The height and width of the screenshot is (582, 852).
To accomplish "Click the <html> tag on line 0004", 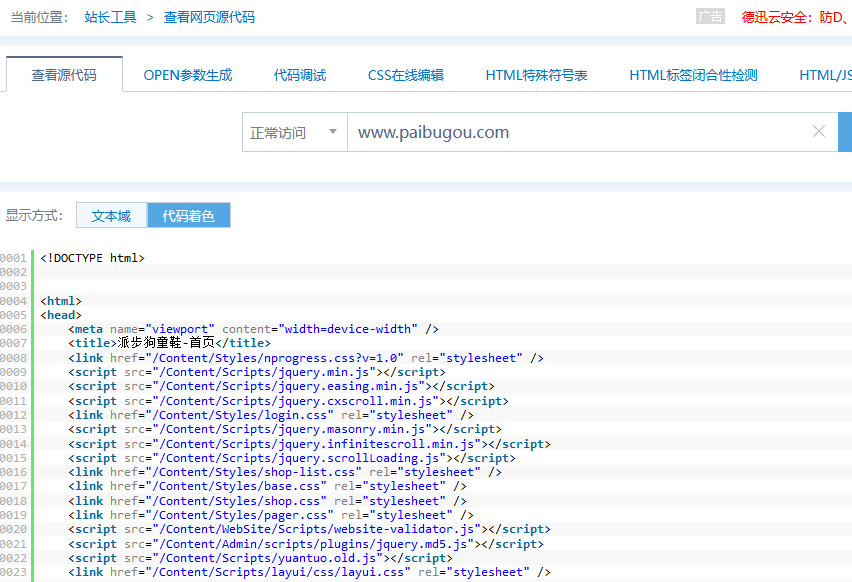I will (61, 301).
